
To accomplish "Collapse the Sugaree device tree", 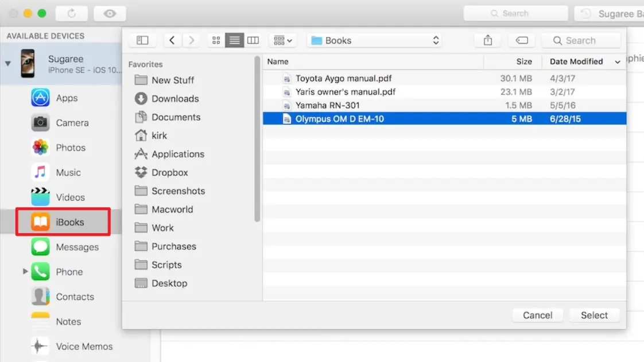I will click(8, 64).
